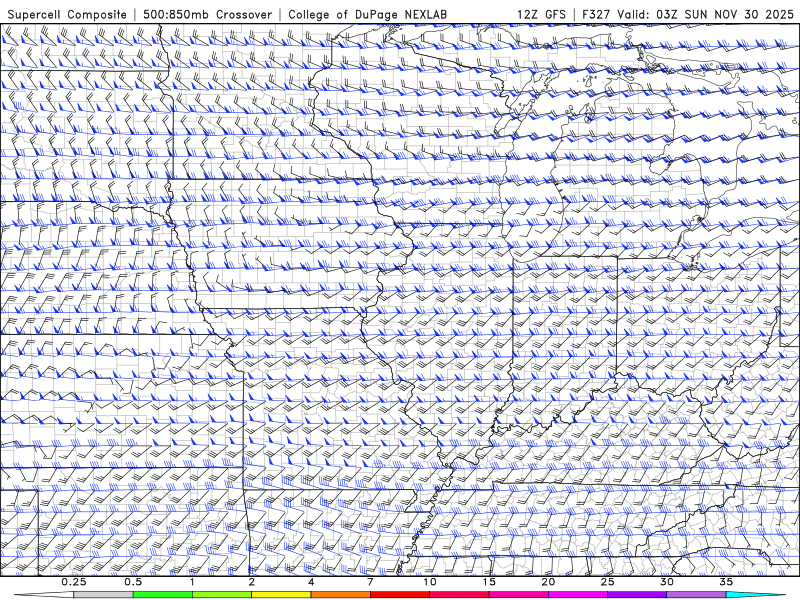The image size is (800, 600).
Task: Select the red 7–10 color bar segment
Action: 400,595
